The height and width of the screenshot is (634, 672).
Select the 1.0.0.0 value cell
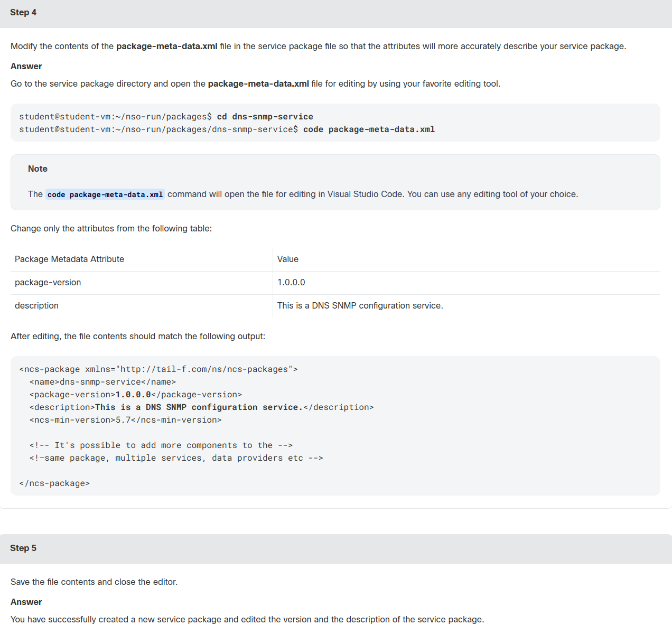(x=466, y=283)
